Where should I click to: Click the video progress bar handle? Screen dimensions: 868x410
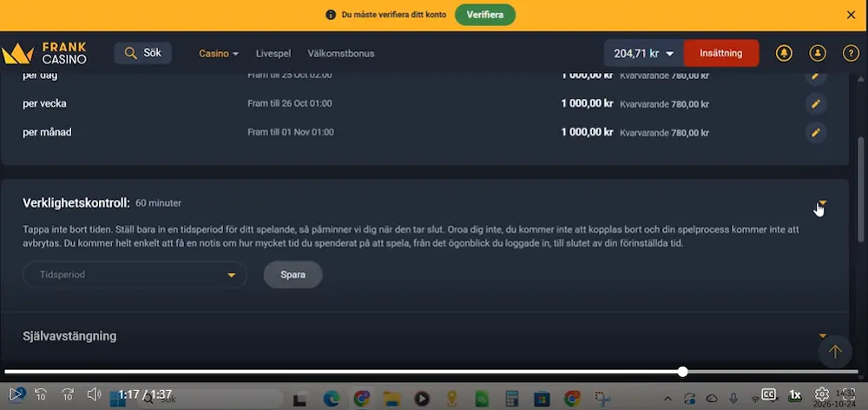pyautogui.click(x=683, y=372)
